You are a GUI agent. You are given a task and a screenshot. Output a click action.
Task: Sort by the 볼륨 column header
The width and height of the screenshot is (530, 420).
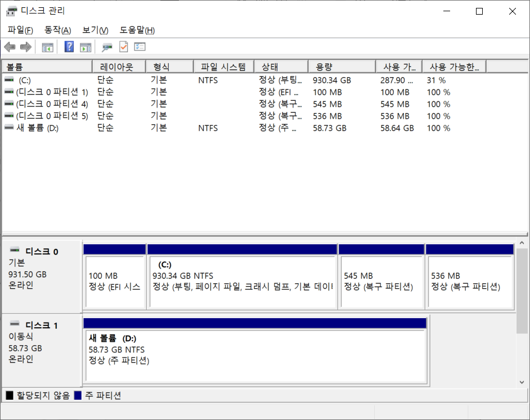point(47,67)
